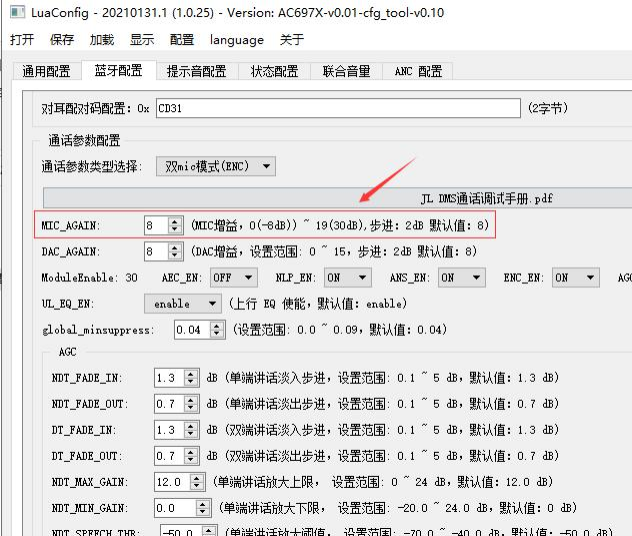Open the 显示 menu
Viewport: 632px width, 536px height.
pos(142,39)
